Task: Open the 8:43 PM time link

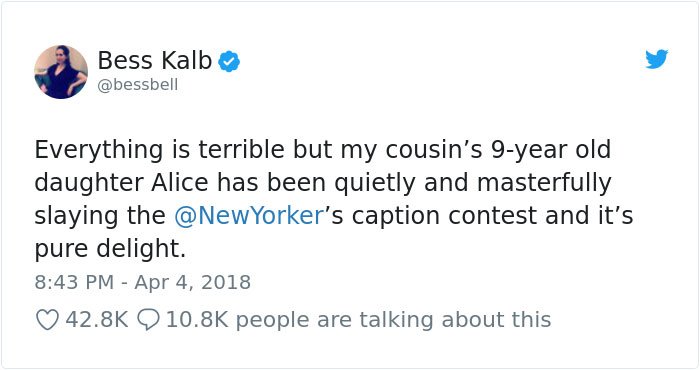Action: 75,283
